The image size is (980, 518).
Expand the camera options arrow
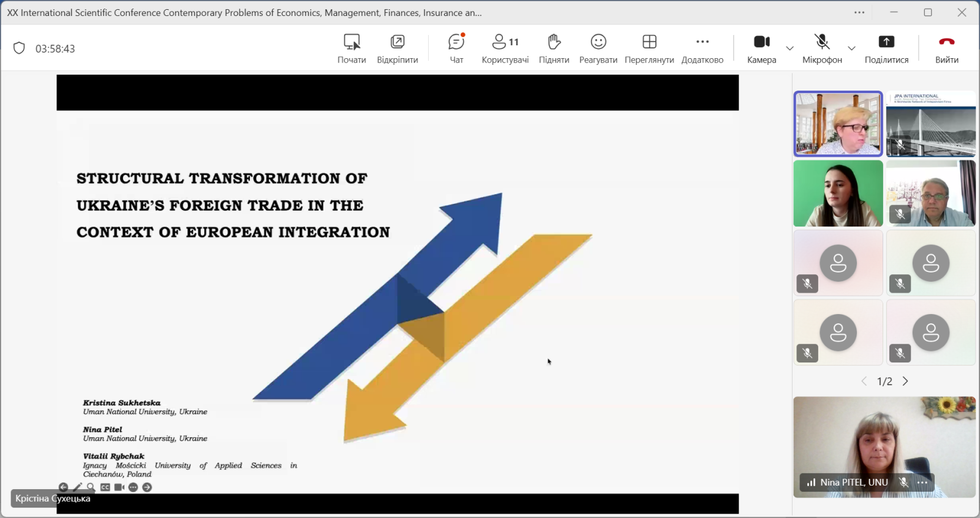[790, 48]
